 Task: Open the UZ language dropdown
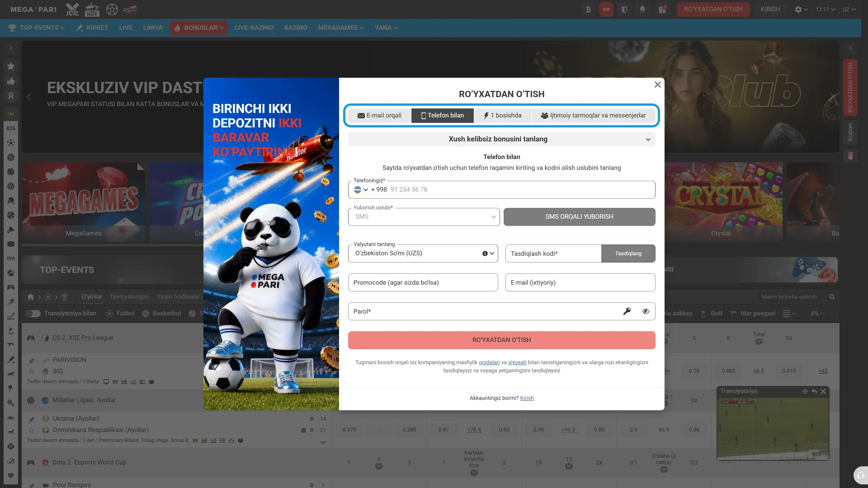(849, 9)
